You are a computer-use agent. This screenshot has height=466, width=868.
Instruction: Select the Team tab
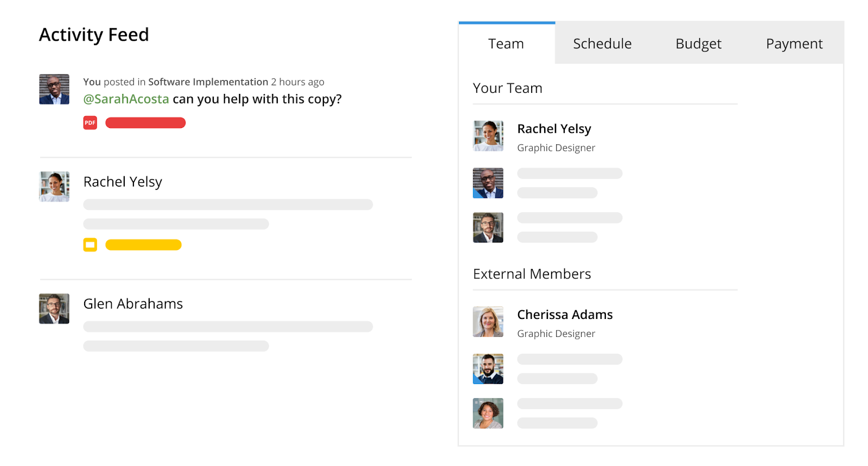(x=506, y=43)
